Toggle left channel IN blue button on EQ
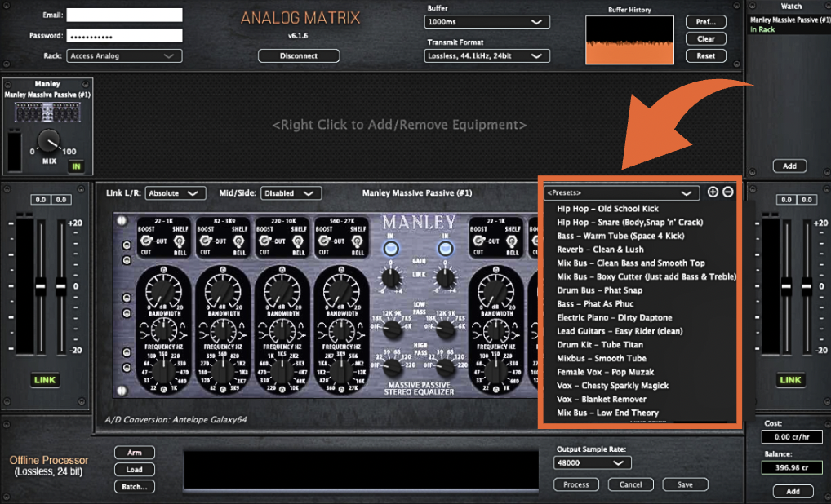 coord(391,248)
